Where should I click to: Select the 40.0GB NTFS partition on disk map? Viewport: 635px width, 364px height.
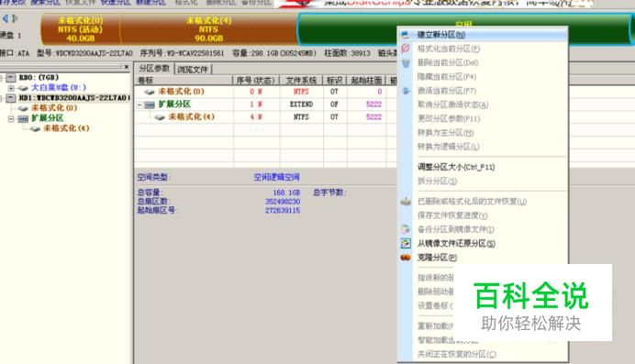click(x=80, y=29)
